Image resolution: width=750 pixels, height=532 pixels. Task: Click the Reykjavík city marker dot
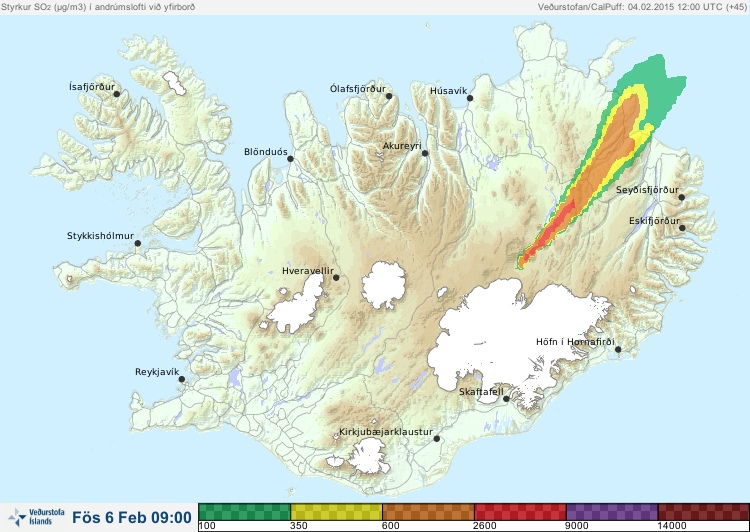[182, 379]
